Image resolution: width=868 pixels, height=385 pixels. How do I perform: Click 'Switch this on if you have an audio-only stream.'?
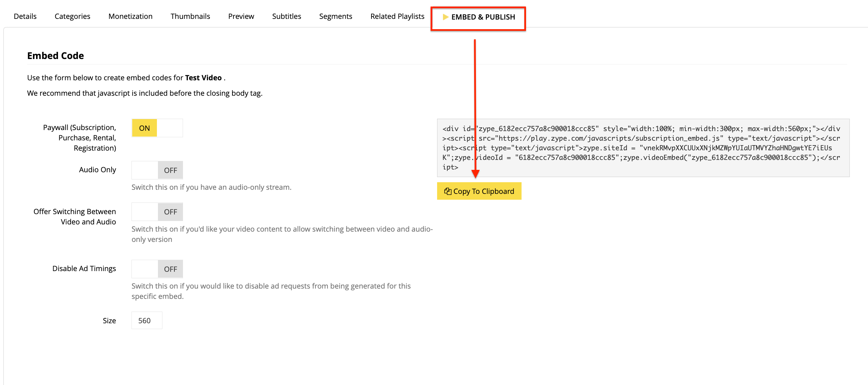pyautogui.click(x=212, y=187)
